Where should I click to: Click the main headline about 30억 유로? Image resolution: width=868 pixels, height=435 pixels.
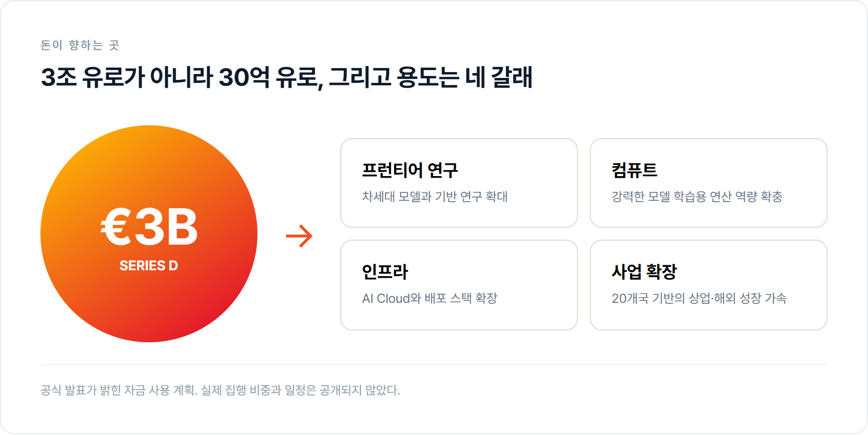pos(287,77)
